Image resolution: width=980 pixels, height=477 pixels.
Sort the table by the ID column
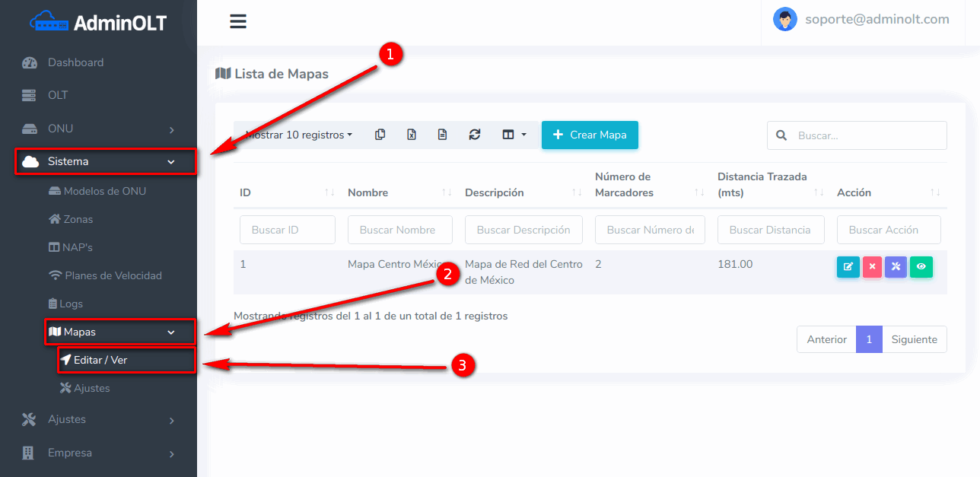[285, 192]
